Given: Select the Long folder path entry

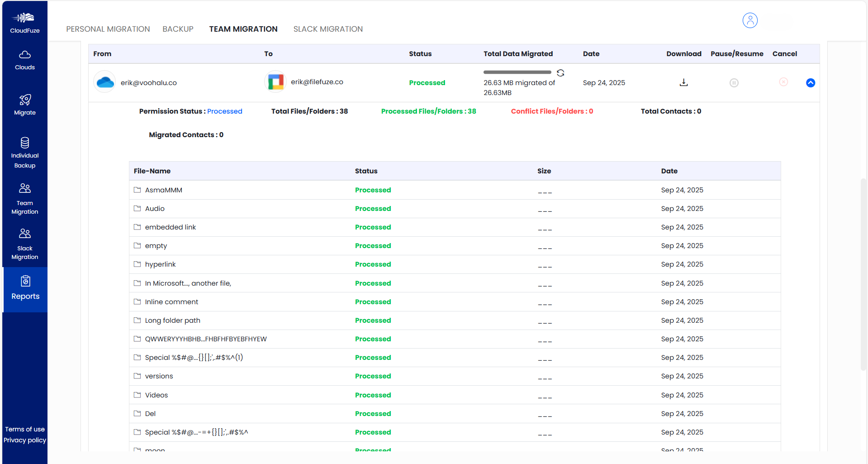Looking at the screenshot, I should tap(172, 320).
